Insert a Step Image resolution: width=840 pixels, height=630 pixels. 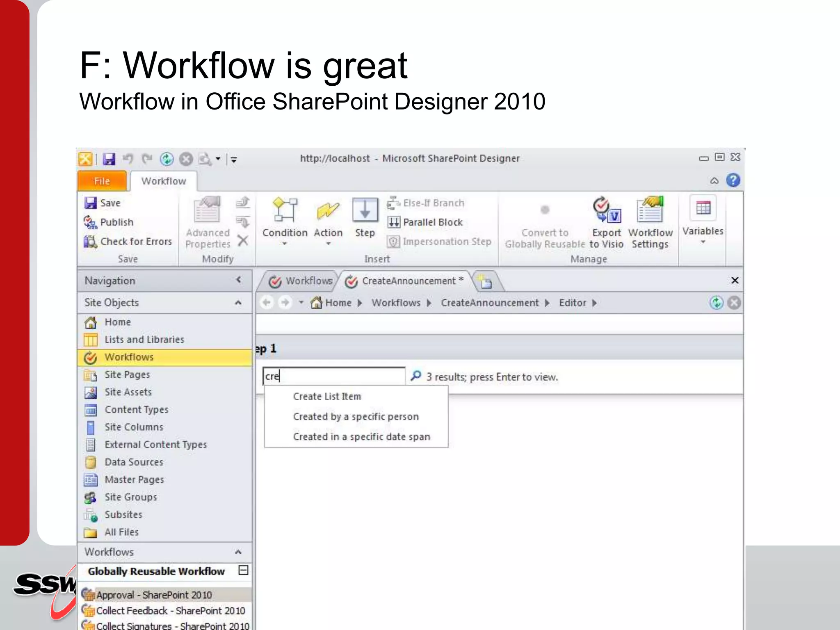coord(365,217)
